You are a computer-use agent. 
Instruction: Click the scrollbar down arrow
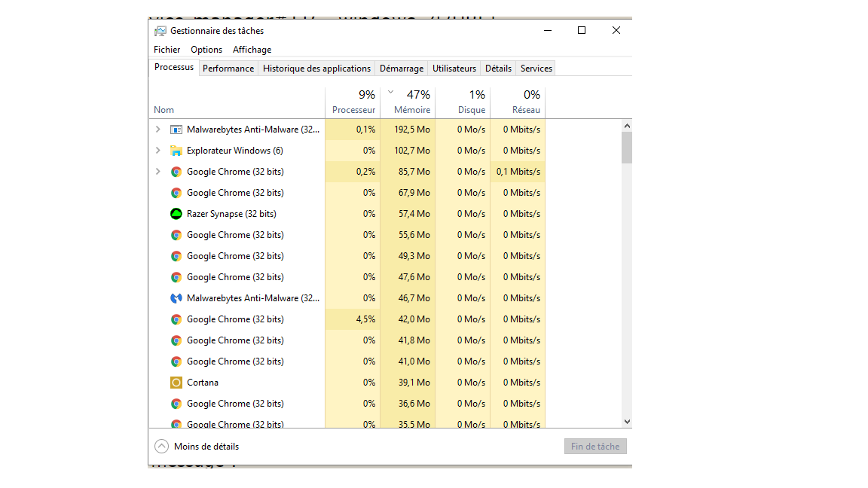[x=627, y=422]
